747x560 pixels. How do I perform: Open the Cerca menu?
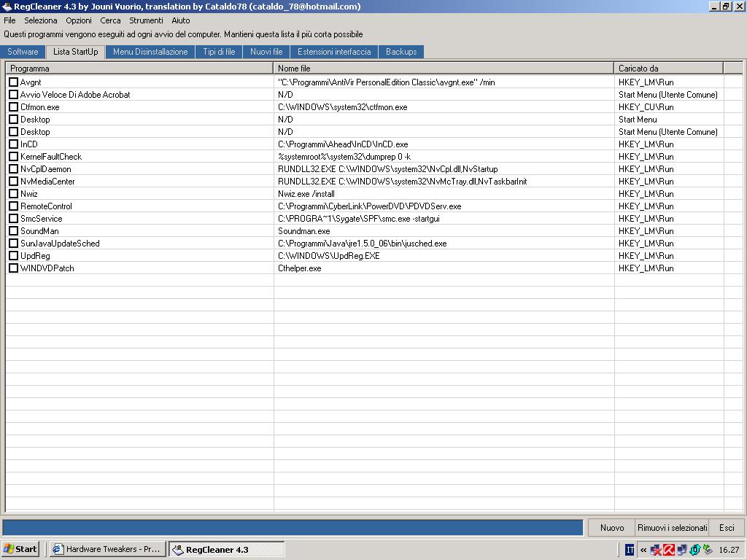(x=110, y=20)
